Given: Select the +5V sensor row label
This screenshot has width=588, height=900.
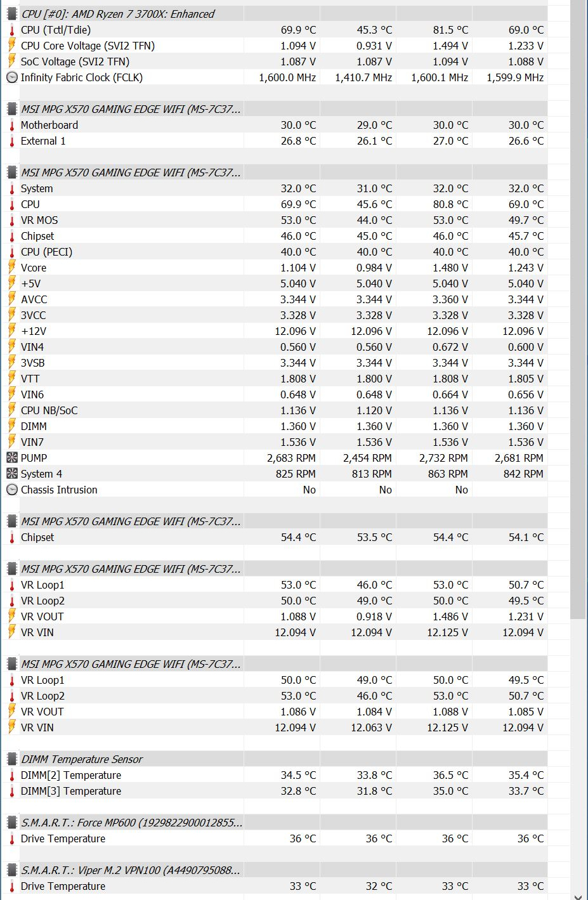Looking at the screenshot, I should 30,284.
